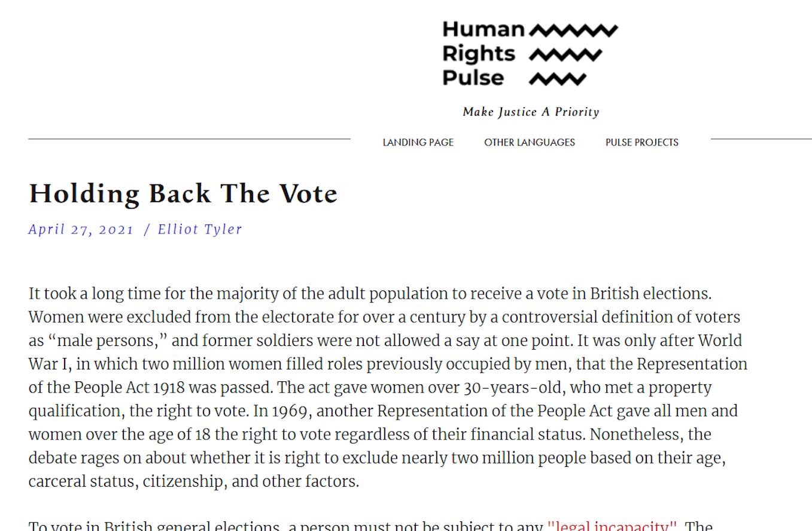
Task: Click the Holding Back The Vote headline
Action: [x=183, y=193]
